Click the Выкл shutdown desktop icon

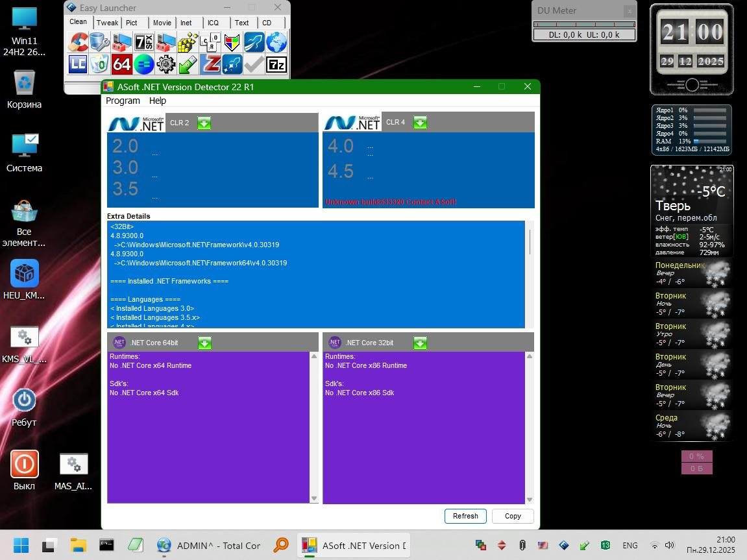coord(24,470)
